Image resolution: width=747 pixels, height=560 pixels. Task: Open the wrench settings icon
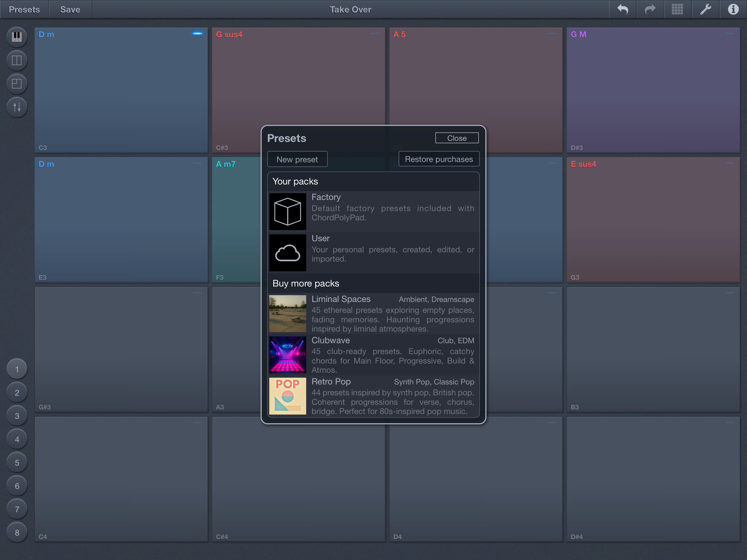coord(705,9)
